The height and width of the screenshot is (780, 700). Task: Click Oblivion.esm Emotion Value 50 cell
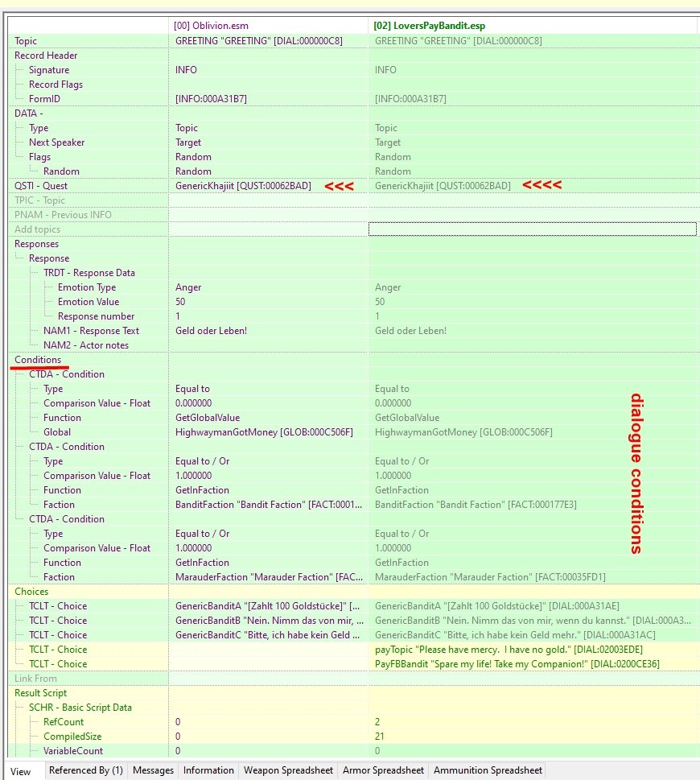269,301
